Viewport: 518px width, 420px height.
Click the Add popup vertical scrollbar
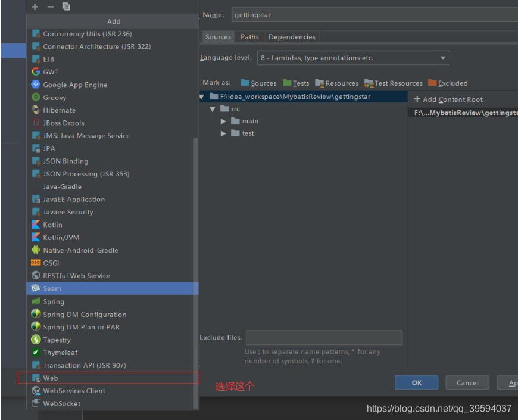195,273
